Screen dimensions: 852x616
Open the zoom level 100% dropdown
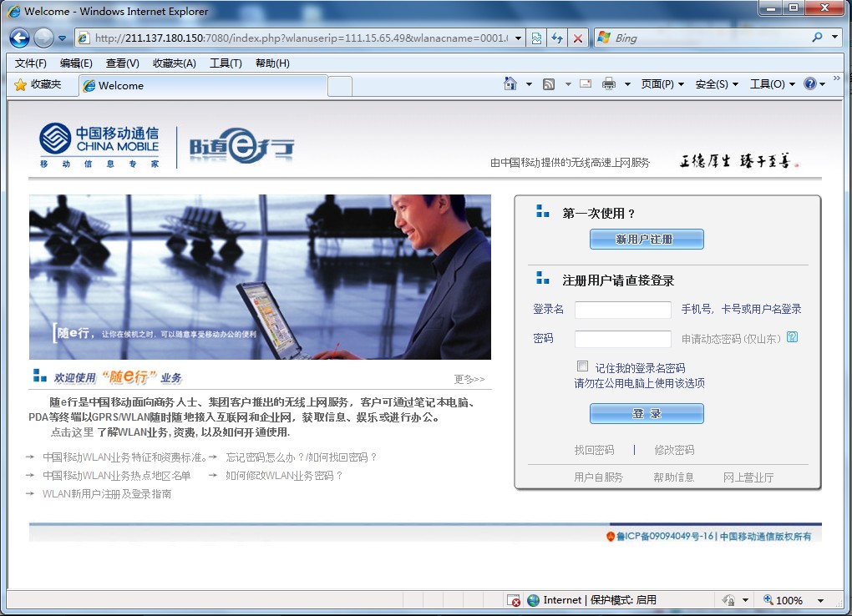coord(820,600)
